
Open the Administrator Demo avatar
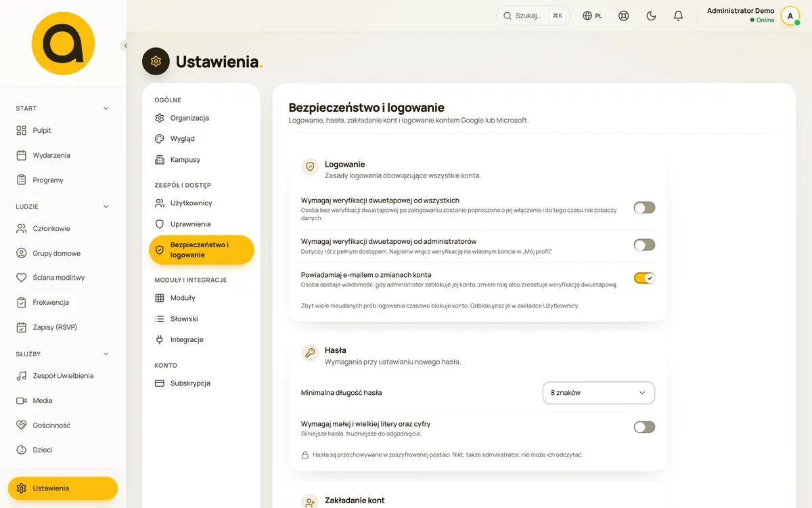pyautogui.click(x=790, y=16)
